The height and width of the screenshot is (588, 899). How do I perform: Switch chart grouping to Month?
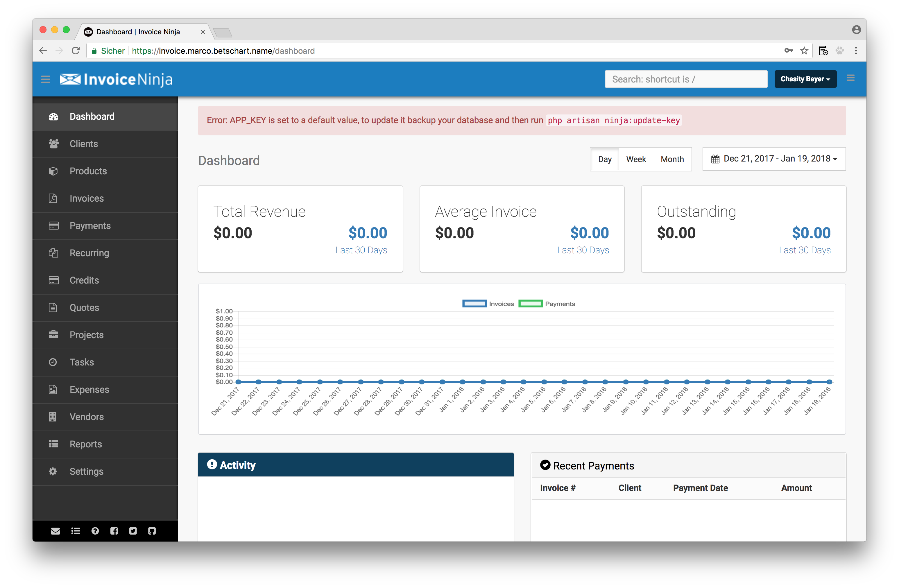click(x=672, y=159)
